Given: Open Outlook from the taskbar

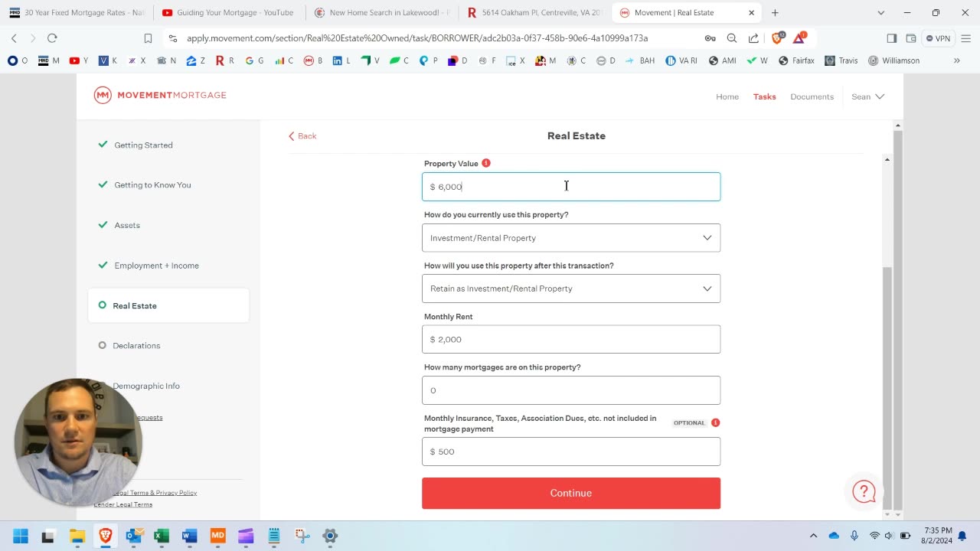Looking at the screenshot, I should 133,536.
